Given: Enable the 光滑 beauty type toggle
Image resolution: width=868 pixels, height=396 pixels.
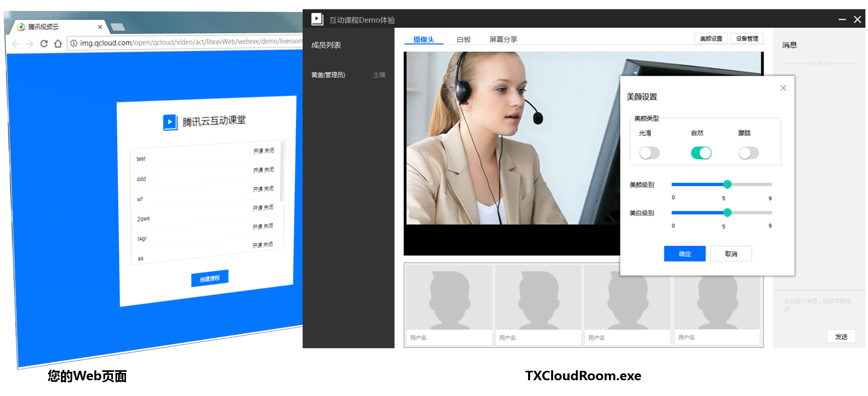Looking at the screenshot, I should click(x=649, y=153).
